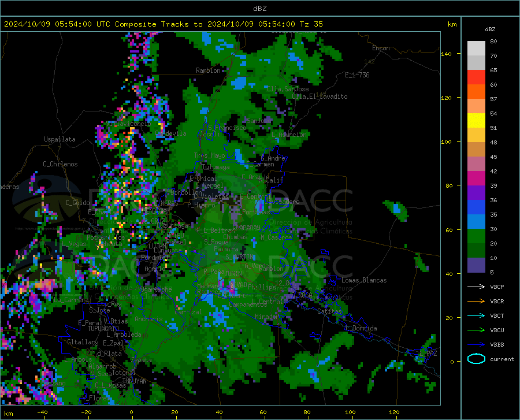
Task: Select the light orange 57–54 dBZ swatch
Action: point(476,106)
